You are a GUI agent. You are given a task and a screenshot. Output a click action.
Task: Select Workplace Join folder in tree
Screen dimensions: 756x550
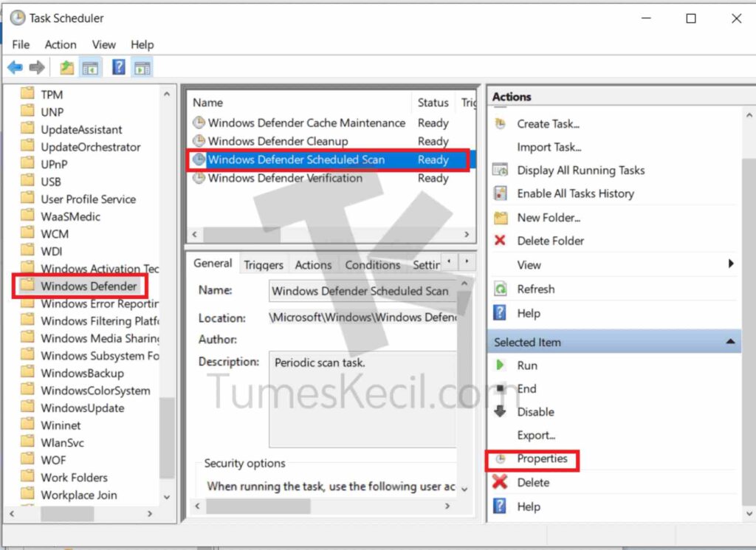tap(79, 495)
